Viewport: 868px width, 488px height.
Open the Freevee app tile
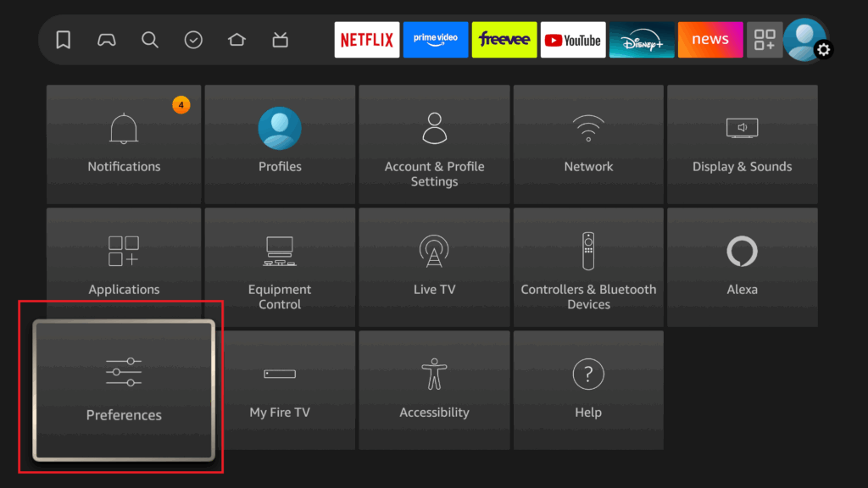(504, 40)
